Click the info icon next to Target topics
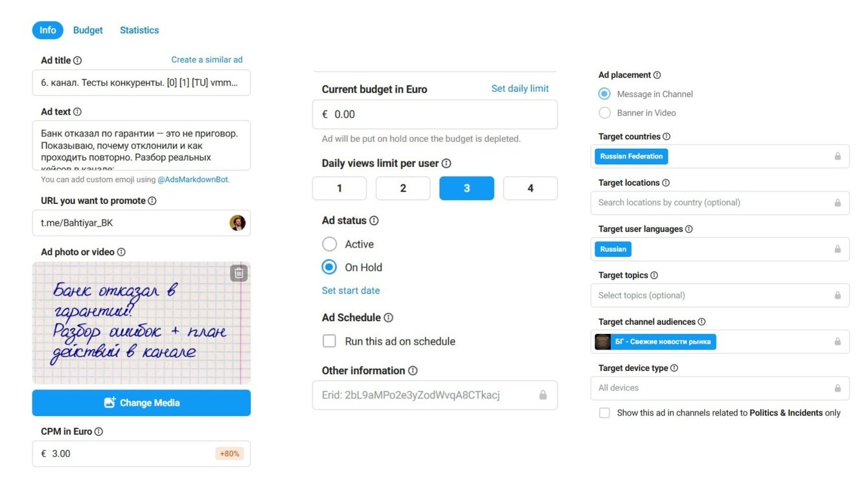This screenshot has height=488, width=868. point(654,275)
